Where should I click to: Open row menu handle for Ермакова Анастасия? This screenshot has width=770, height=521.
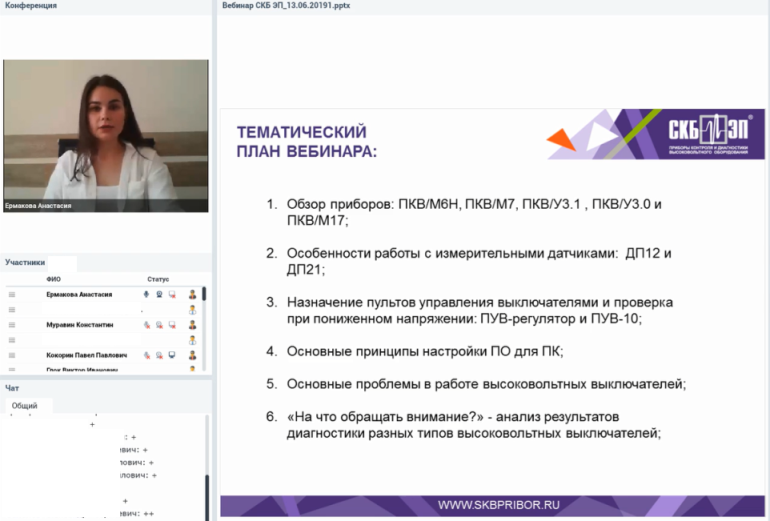tap(12, 295)
